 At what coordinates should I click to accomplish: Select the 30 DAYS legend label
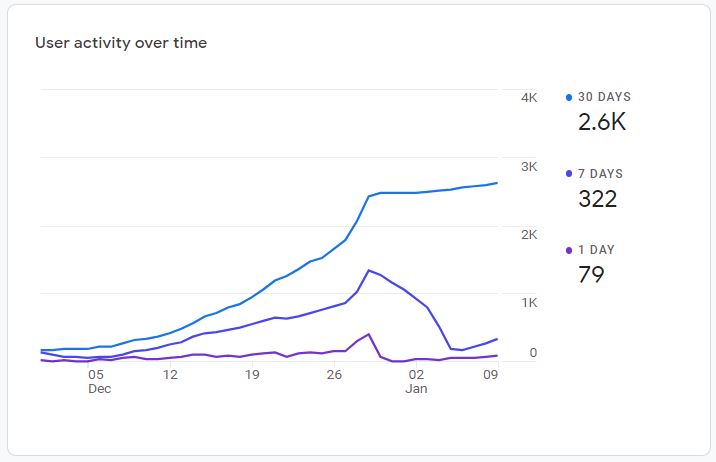point(604,98)
